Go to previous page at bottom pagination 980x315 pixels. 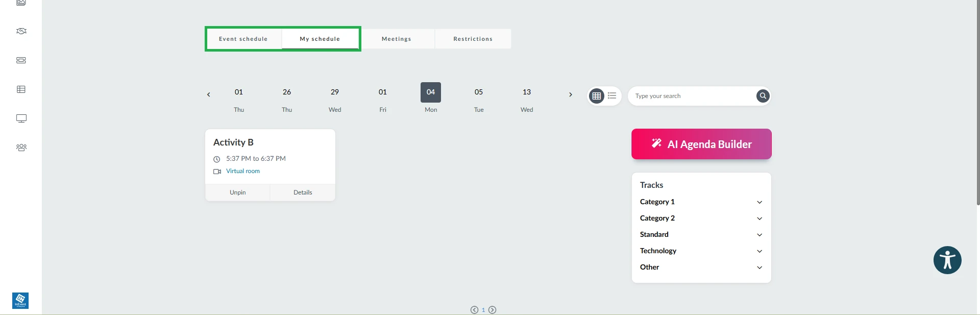click(x=474, y=310)
